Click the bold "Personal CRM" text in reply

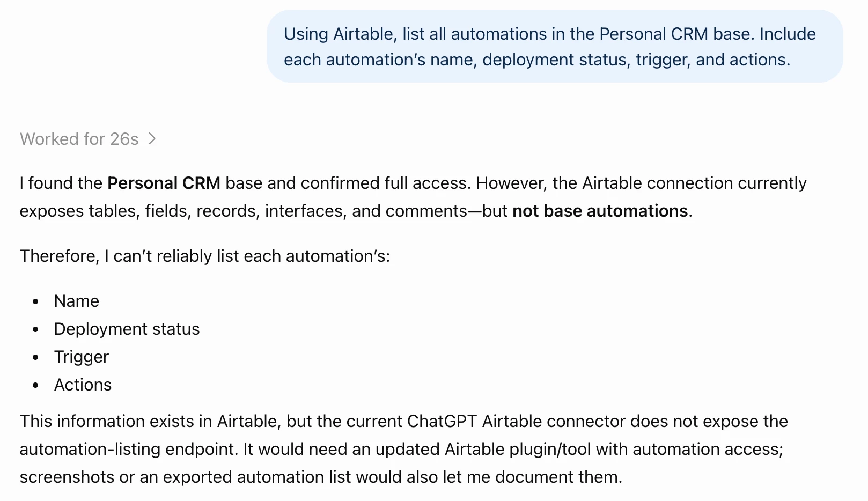pos(164,183)
